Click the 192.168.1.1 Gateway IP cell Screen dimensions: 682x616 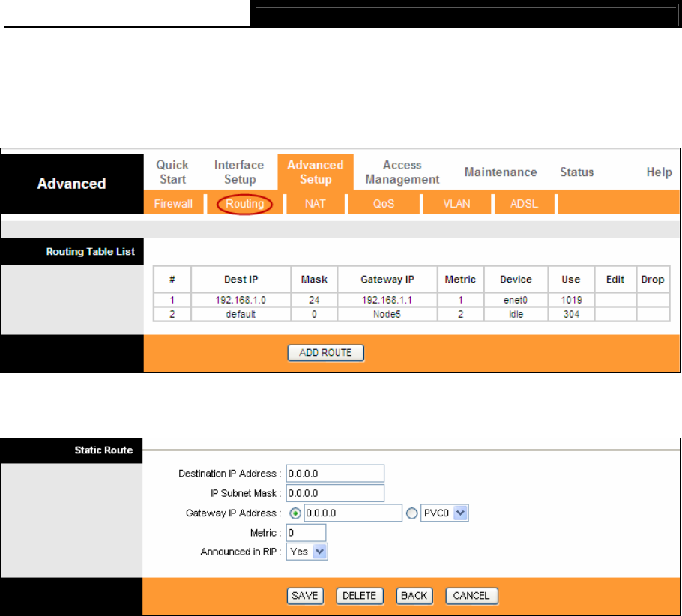[x=387, y=300]
